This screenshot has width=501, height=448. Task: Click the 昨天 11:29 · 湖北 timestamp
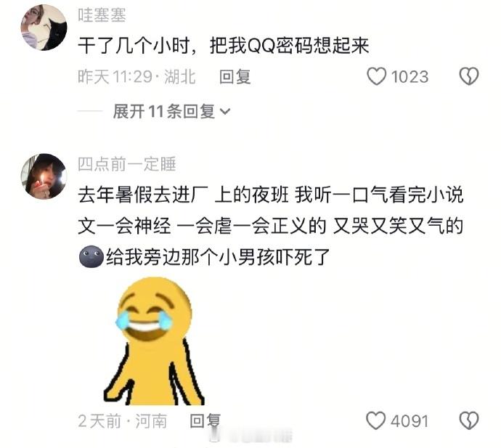pyautogui.click(x=137, y=77)
